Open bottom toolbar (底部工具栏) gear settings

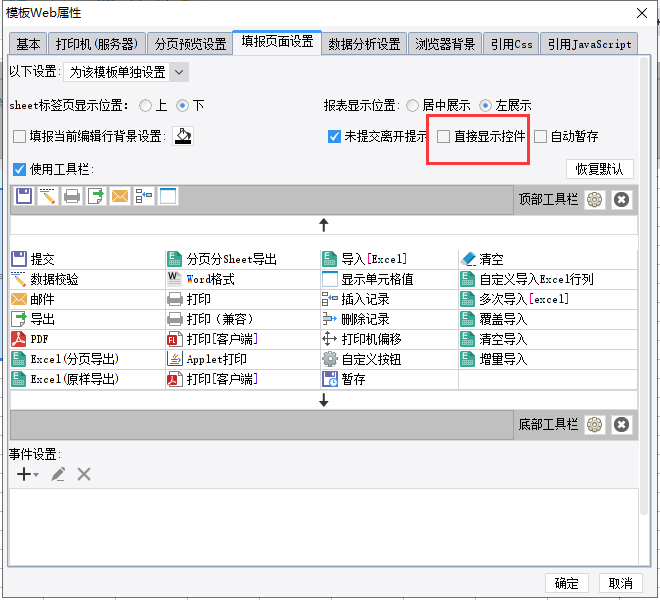pyautogui.click(x=594, y=424)
